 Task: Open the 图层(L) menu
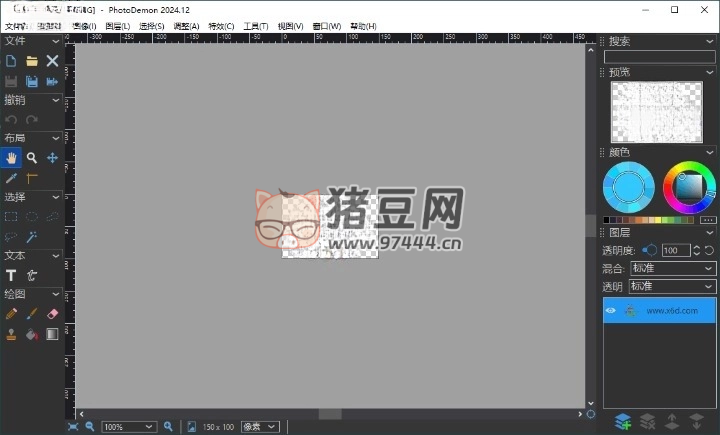118,26
